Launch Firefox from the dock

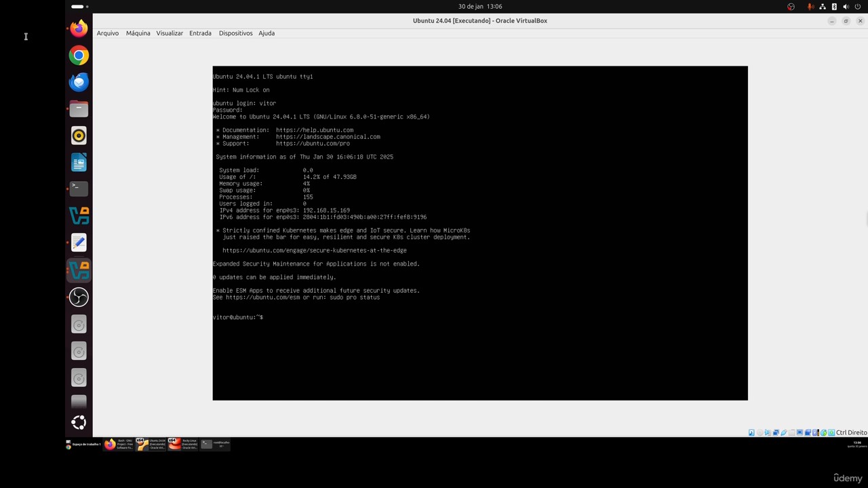[x=79, y=28]
